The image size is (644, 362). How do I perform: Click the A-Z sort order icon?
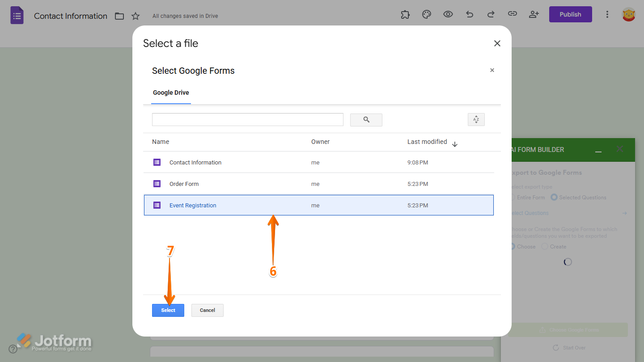(476, 119)
